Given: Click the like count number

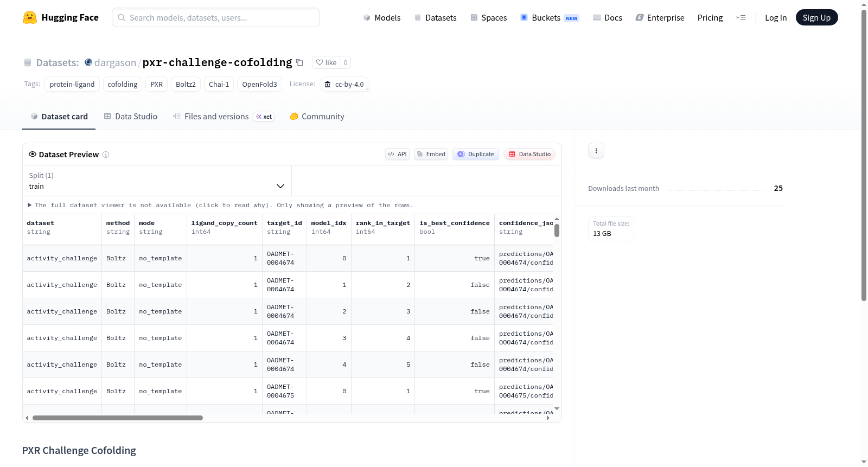Looking at the screenshot, I should pos(346,62).
